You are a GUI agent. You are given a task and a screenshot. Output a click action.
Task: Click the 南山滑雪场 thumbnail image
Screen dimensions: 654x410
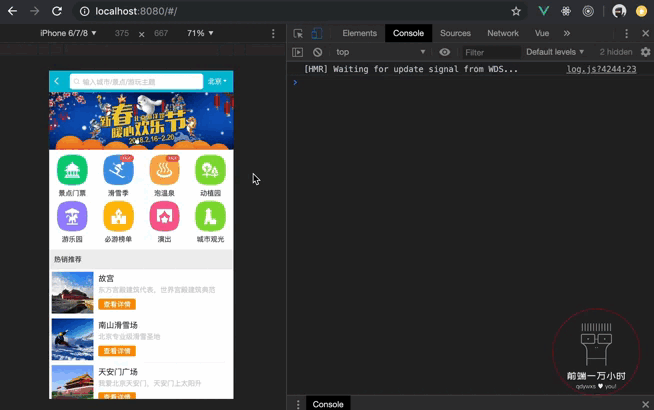(x=73, y=339)
